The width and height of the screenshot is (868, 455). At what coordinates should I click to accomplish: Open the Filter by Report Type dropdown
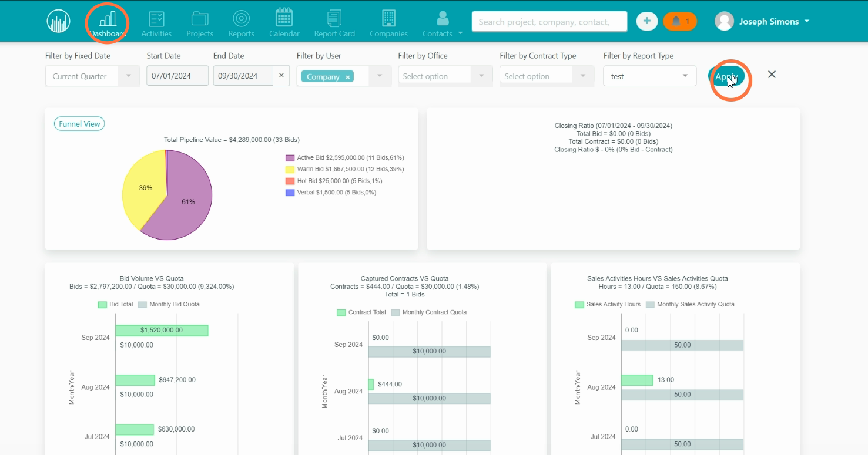(x=650, y=76)
